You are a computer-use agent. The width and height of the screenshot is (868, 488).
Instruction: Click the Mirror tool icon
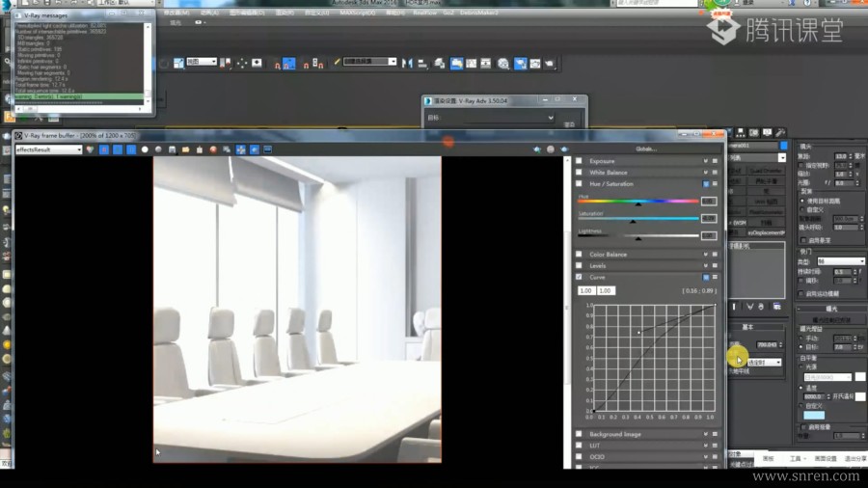click(x=407, y=64)
